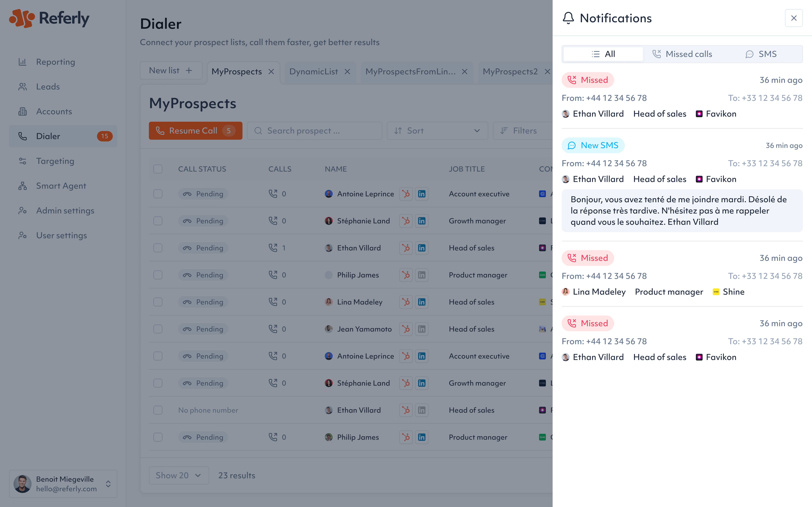Click the plus icon on New list

189,70
